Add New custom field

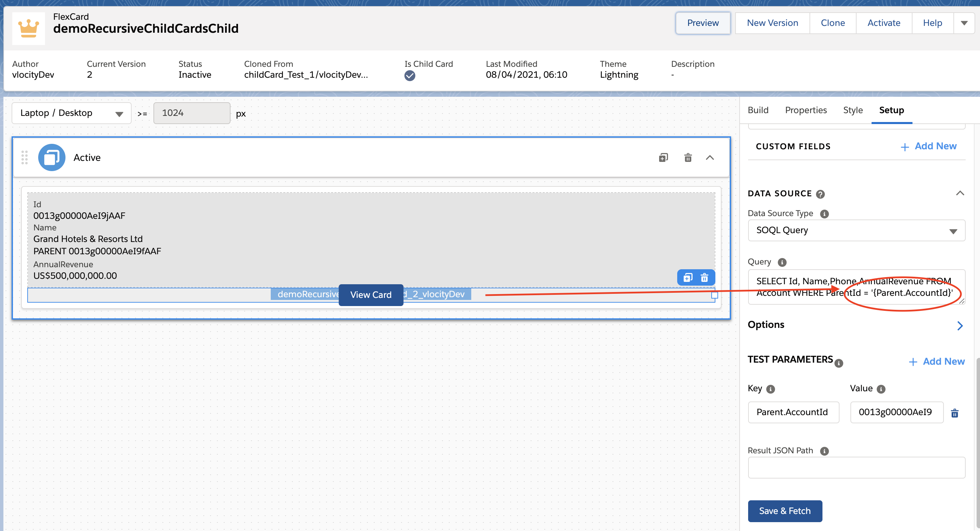[x=928, y=146]
